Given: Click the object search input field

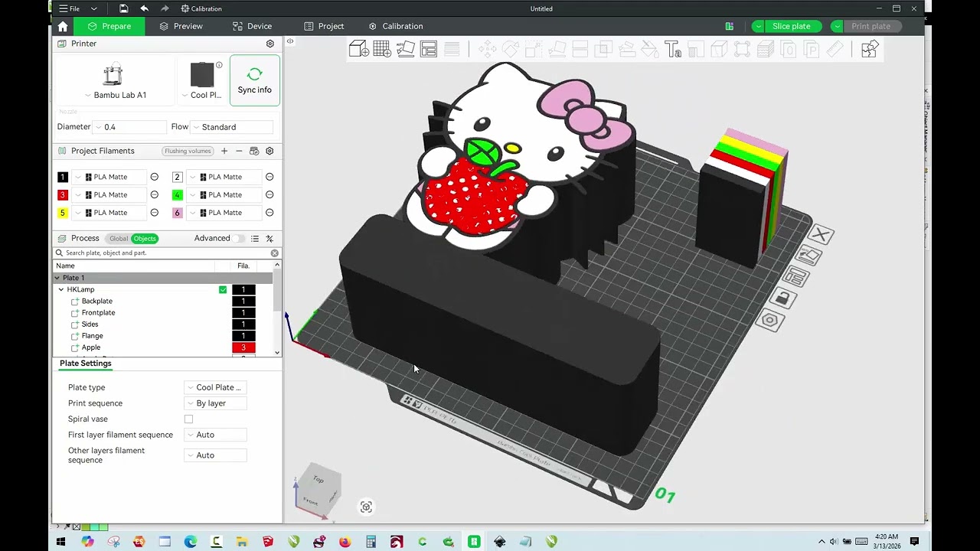Looking at the screenshot, I should 165,253.
